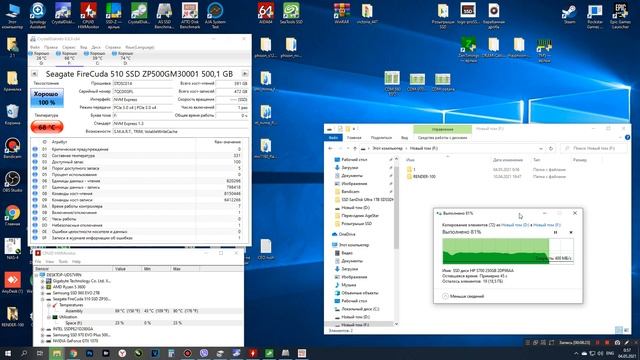Launch the ATTO Disk Benchmark shortcut
This screenshot has width=640, height=360.
click(190, 16)
